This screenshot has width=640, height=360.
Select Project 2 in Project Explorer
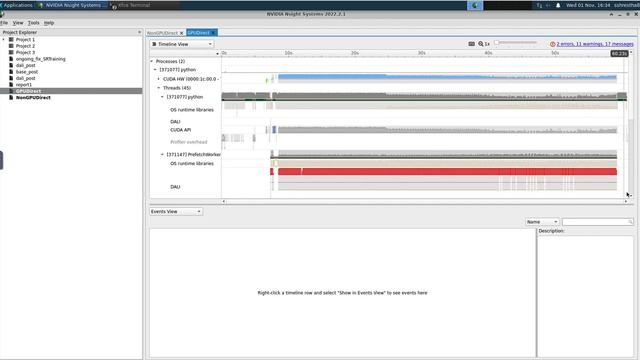[25, 46]
